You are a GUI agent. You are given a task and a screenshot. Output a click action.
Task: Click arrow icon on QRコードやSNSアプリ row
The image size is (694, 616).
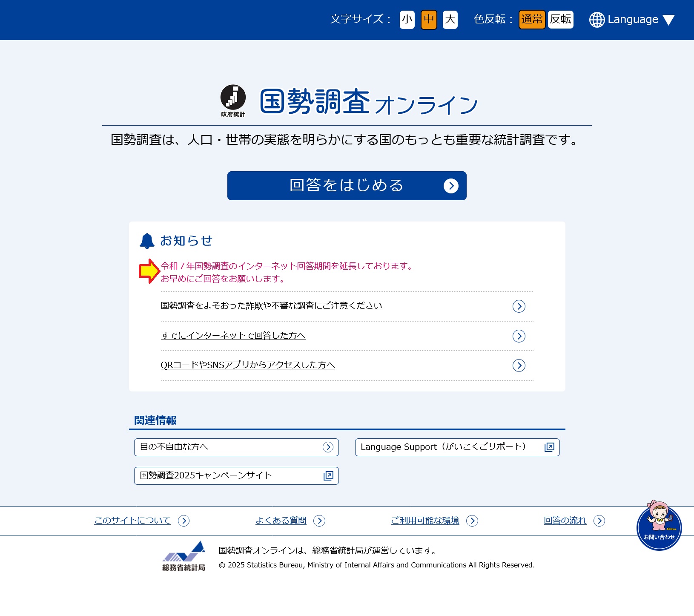coord(519,366)
